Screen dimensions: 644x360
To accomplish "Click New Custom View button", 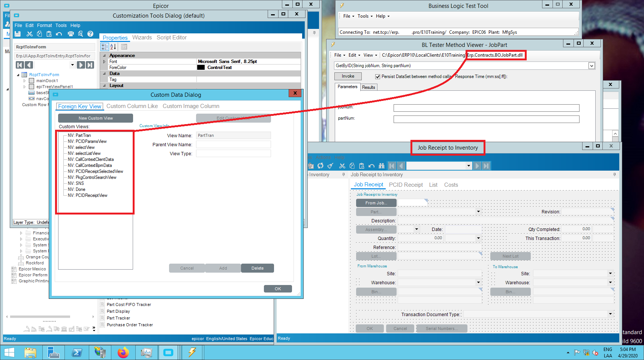I will pos(96,118).
